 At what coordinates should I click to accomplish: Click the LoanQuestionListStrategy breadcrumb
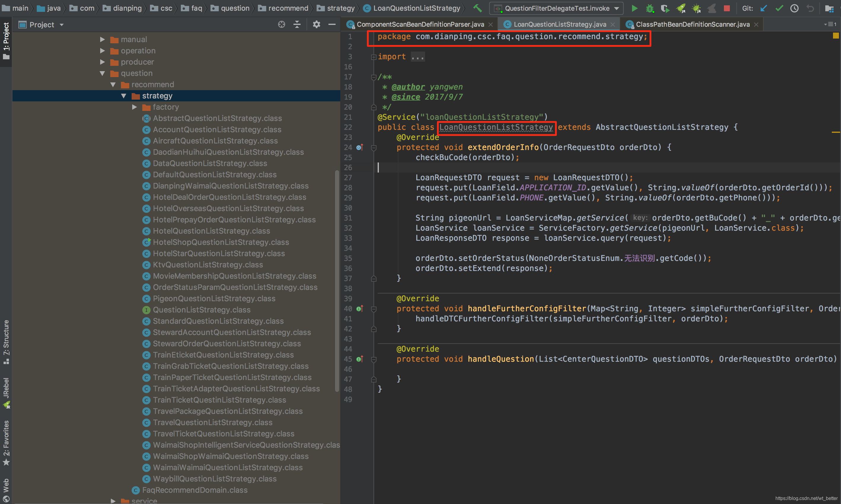coord(411,8)
